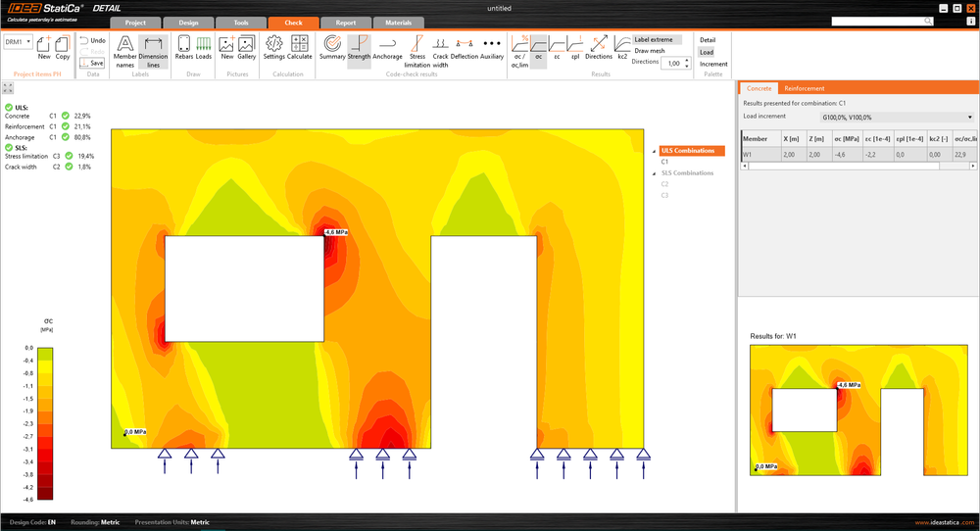Show Anchorage check results
The image size is (980, 531).
[x=387, y=47]
